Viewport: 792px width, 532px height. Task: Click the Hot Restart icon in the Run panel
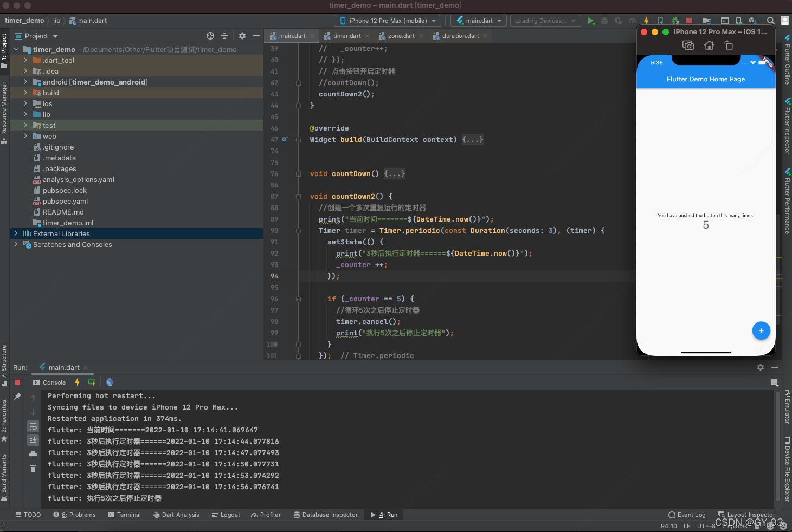[x=91, y=382]
